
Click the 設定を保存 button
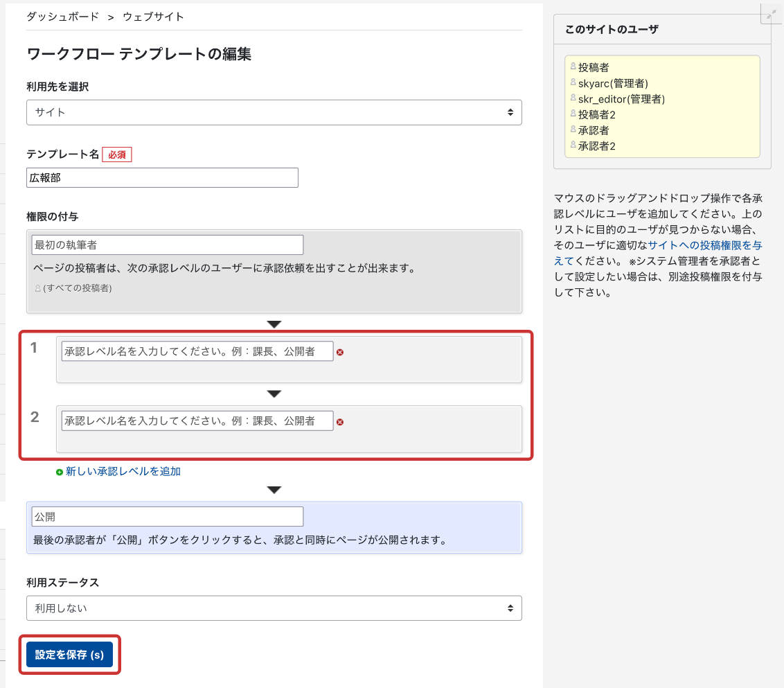pyautogui.click(x=69, y=655)
